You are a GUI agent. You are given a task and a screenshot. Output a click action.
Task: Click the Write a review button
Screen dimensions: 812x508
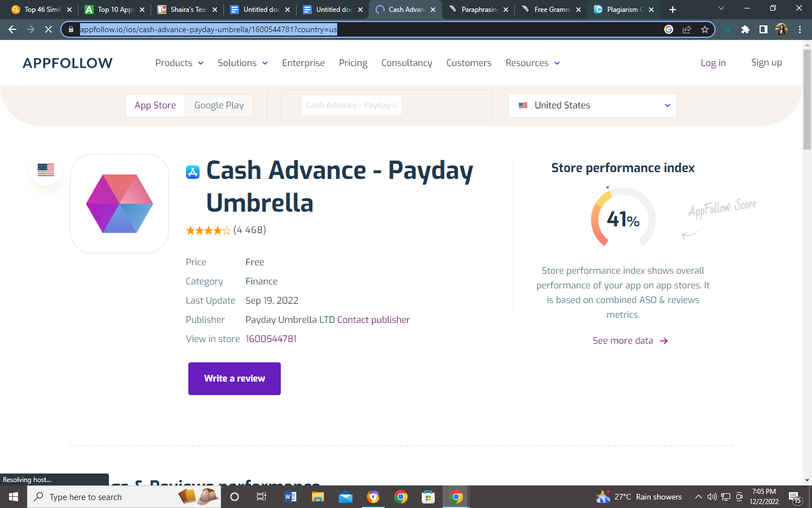235,379
